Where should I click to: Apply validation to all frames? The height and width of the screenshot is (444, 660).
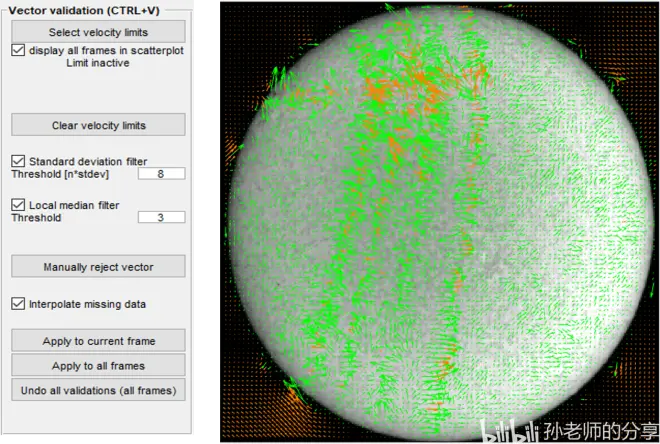coord(98,365)
